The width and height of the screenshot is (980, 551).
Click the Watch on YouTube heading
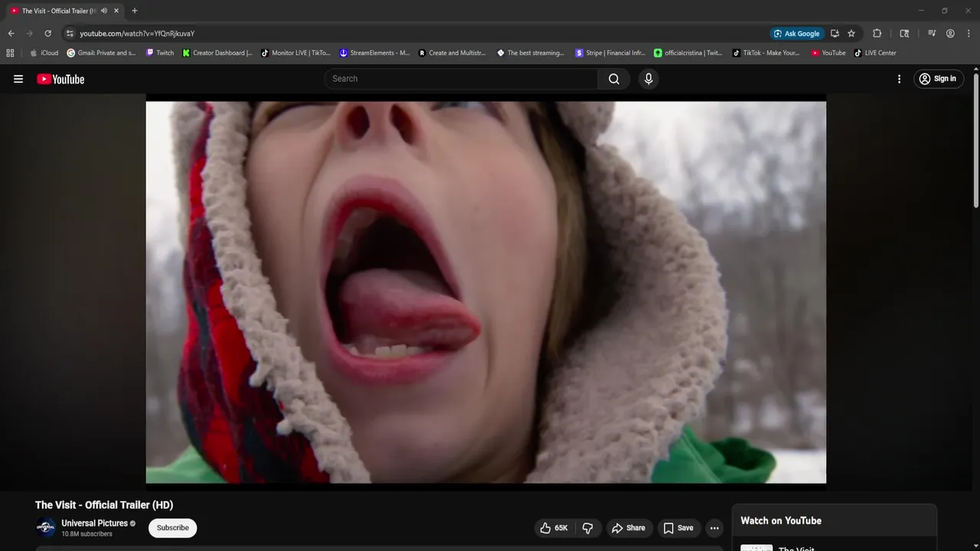[781, 520]
